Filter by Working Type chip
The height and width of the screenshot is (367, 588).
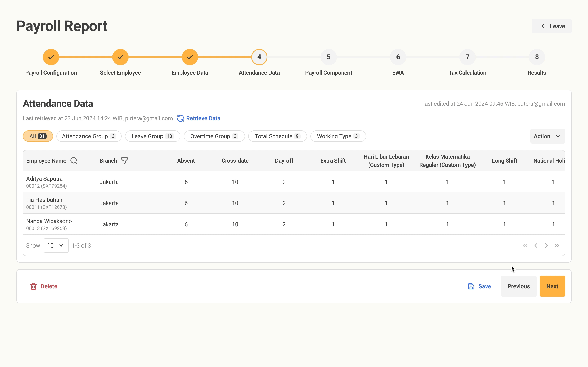point(338,136)
